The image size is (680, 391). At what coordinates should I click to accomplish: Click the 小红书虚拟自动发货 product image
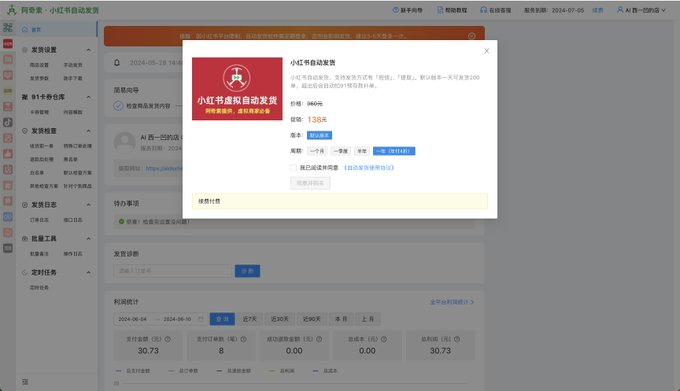(x=237, y=88)
